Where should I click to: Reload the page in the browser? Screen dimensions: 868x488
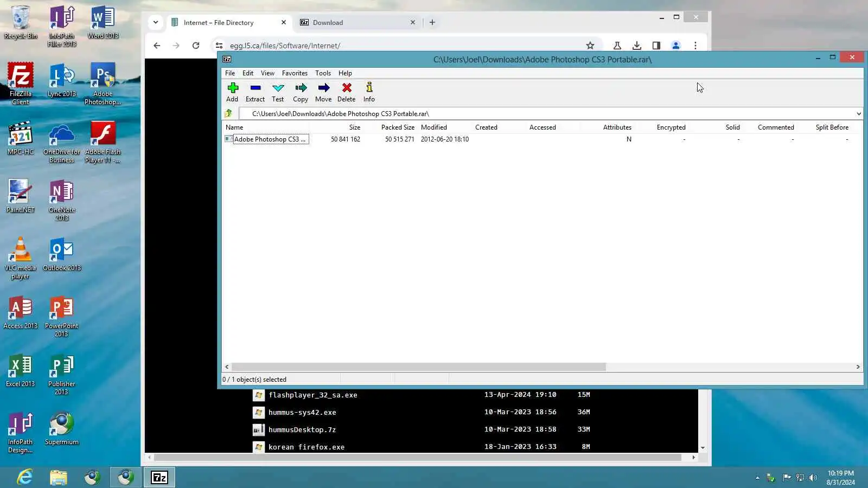[x=196, y=46]
